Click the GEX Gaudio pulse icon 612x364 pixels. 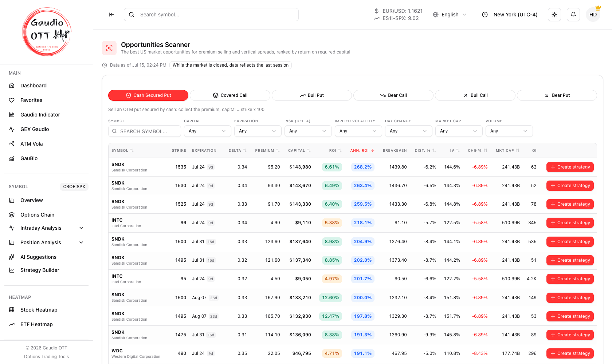tap(12, 129)
